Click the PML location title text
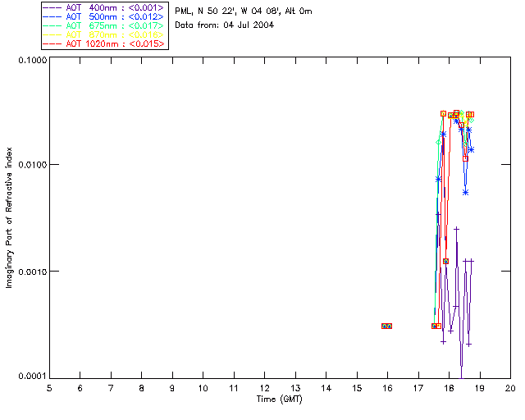Image resolution: width=525 pixels, height=420 pixels. click(x=243, y=11)
